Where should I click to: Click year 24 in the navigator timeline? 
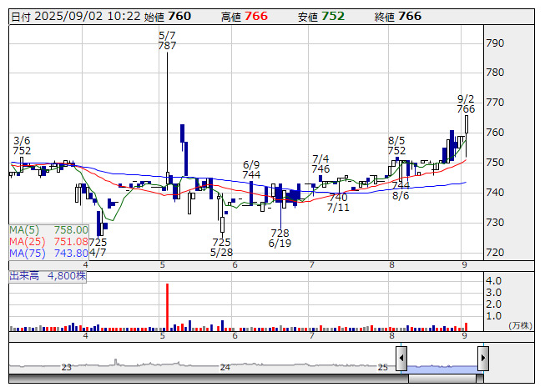[x=224, y=367]
